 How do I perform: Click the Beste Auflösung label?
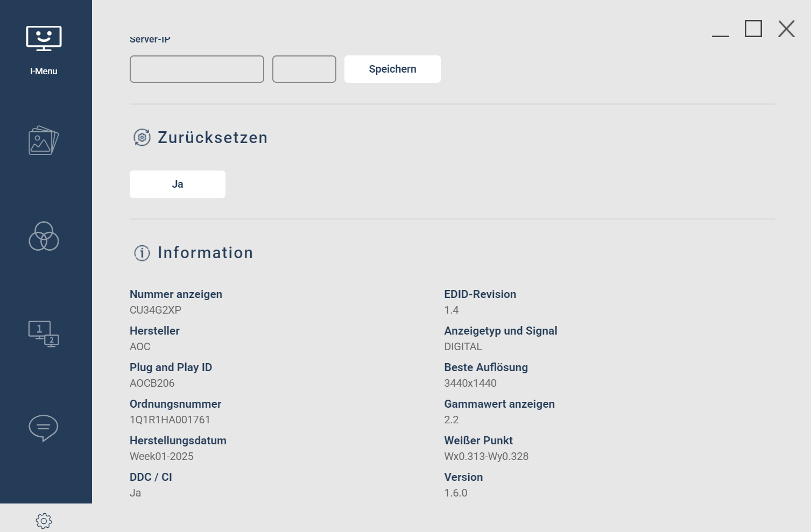tap(486, 367)
